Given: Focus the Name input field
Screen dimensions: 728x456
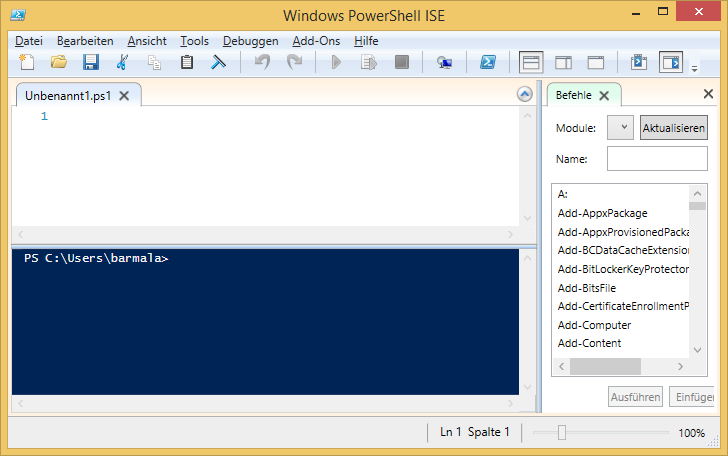Looking at the screenshot, I should click(657, 159).
